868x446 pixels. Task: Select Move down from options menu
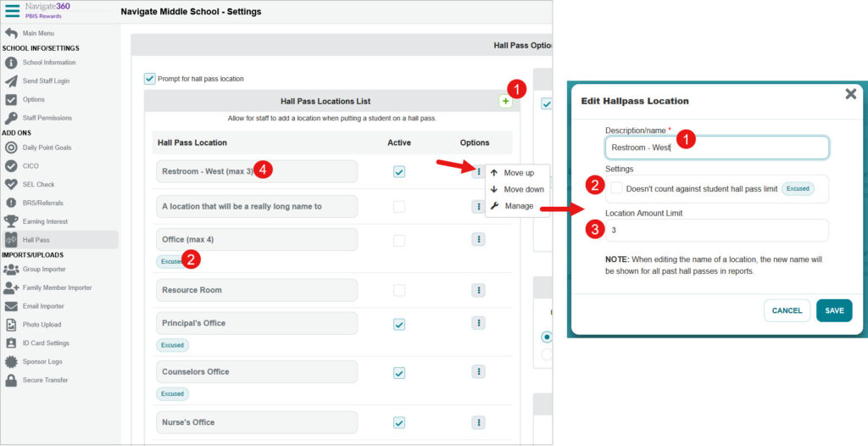coord(523,189)
